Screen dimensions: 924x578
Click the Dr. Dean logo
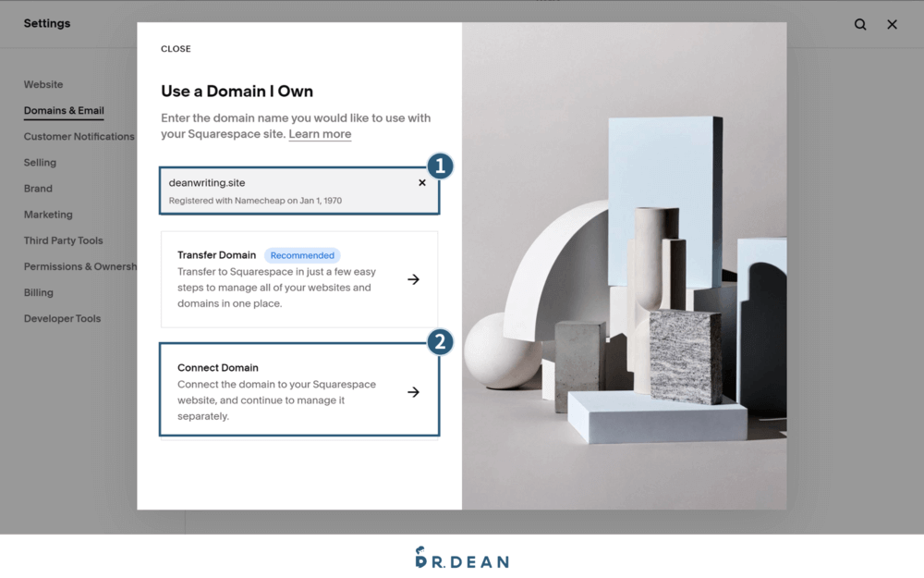461,558
